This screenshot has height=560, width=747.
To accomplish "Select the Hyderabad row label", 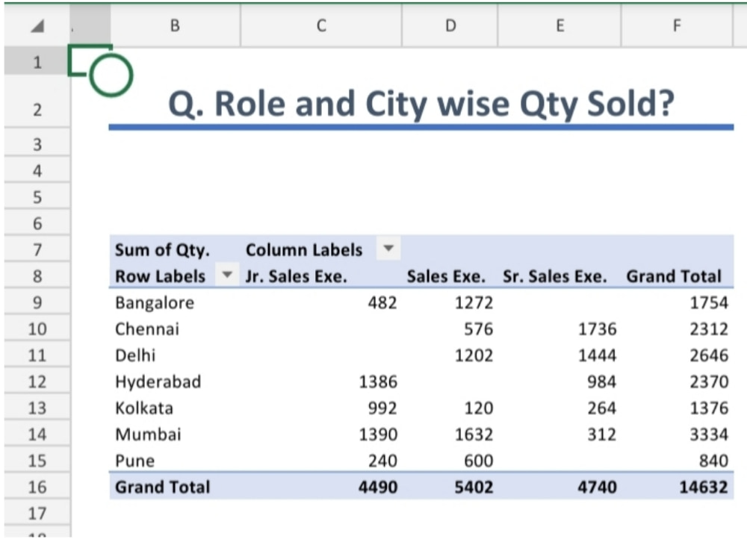I will click(x=158, y=382).
